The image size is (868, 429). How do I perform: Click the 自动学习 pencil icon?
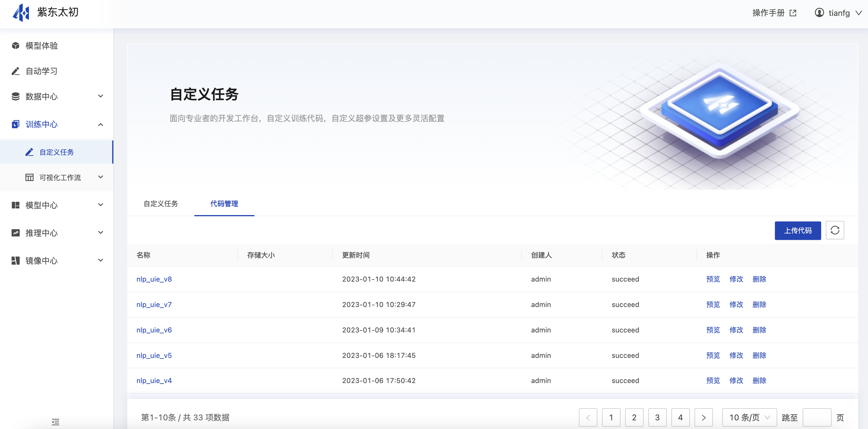[x=16, y=71]
